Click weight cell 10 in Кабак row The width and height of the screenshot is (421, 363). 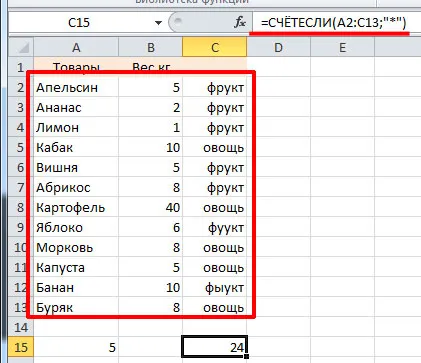[151, 147]
